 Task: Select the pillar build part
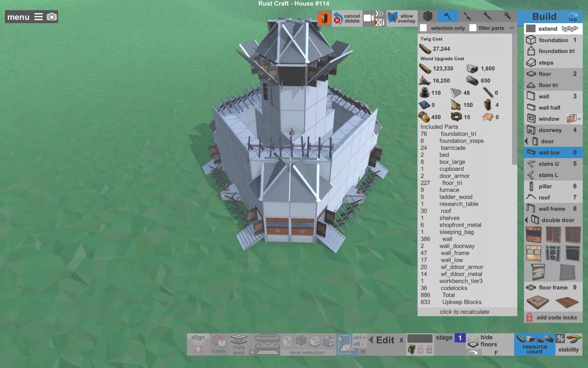[x=553, y=186]
